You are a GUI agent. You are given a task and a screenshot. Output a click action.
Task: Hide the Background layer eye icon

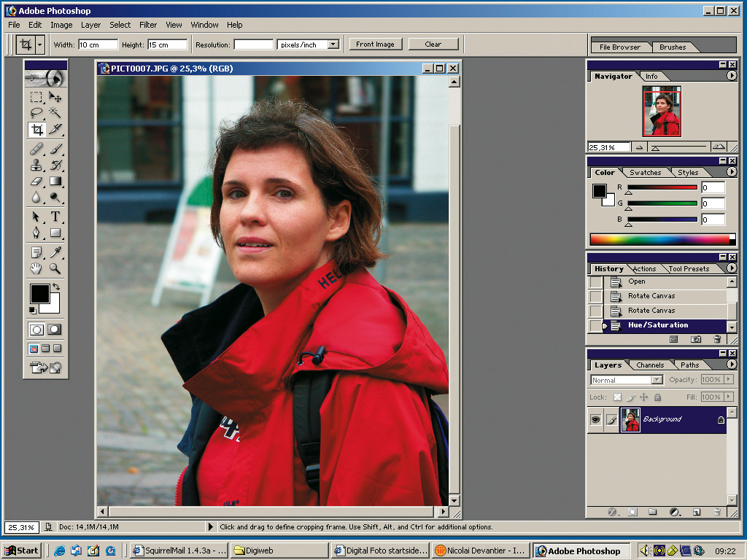pyautogui.click(x=595, y=420)
